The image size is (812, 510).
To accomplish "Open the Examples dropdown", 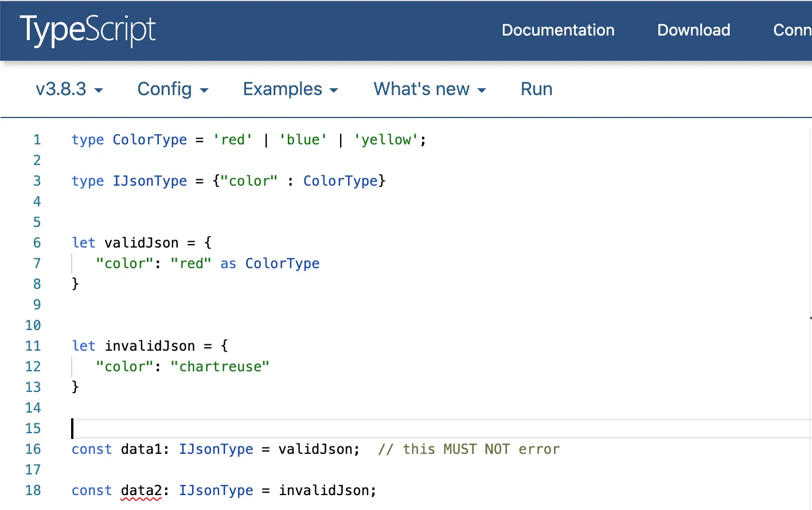I will [290, 89].
